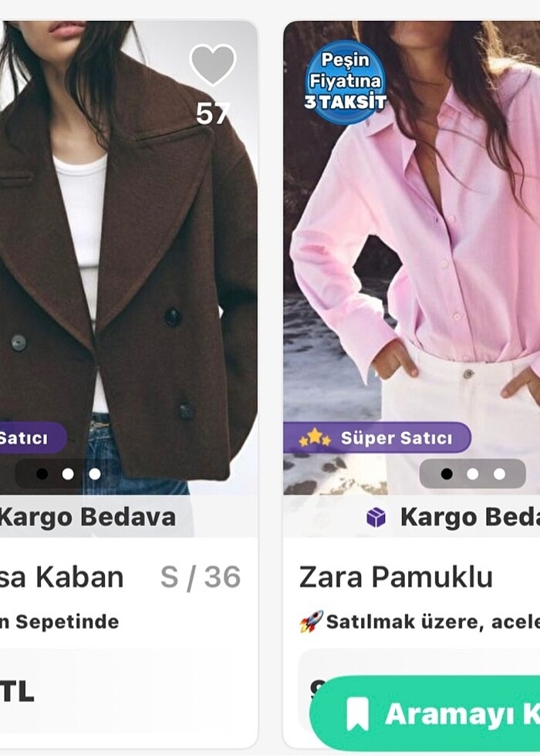Like the brown Kaban coat with the heart icon

click(213, 65)
